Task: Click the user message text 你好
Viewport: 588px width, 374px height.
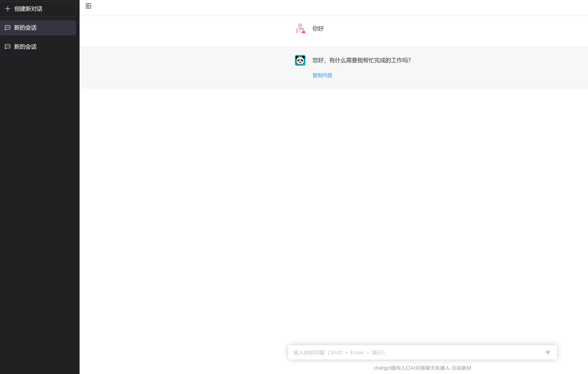Action: pos(318,29)
